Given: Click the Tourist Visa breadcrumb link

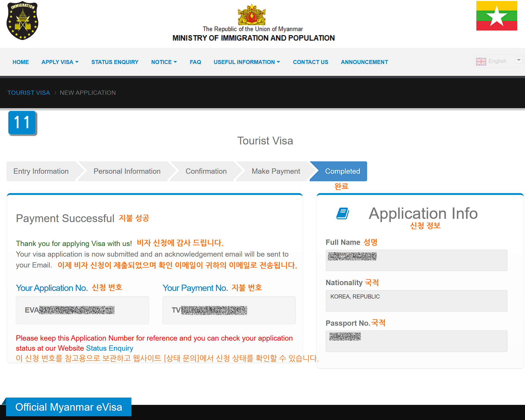Looking at the screenshot, I should pos(29,93).
